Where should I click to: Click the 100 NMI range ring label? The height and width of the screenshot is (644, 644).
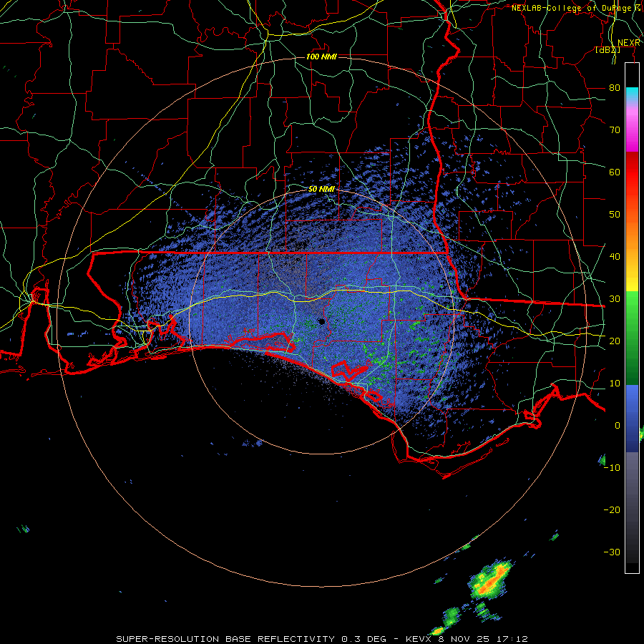pyautogui.click(x=321, y=57)
